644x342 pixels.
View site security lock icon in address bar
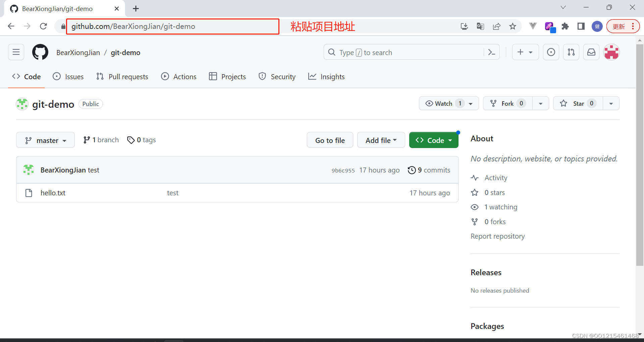[x=63, y=26]
